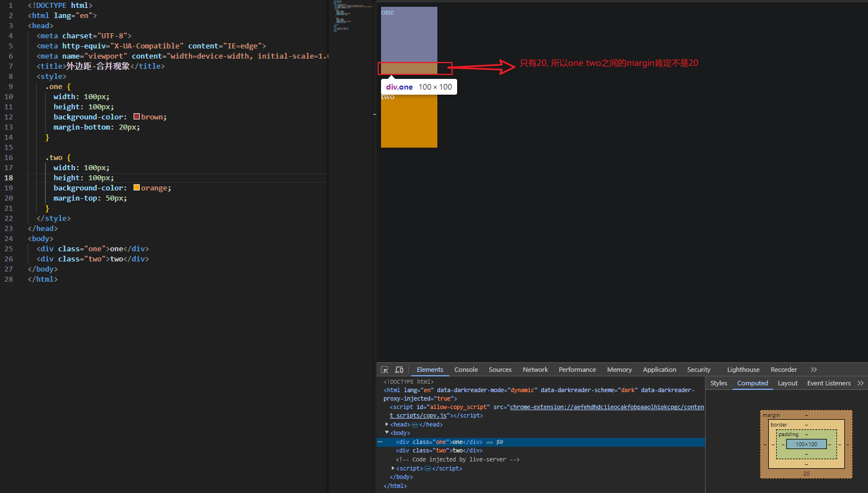Open the Memory tab
This screenshot has height=493, width=868.
pyautogui.click(x=619, y=370)
